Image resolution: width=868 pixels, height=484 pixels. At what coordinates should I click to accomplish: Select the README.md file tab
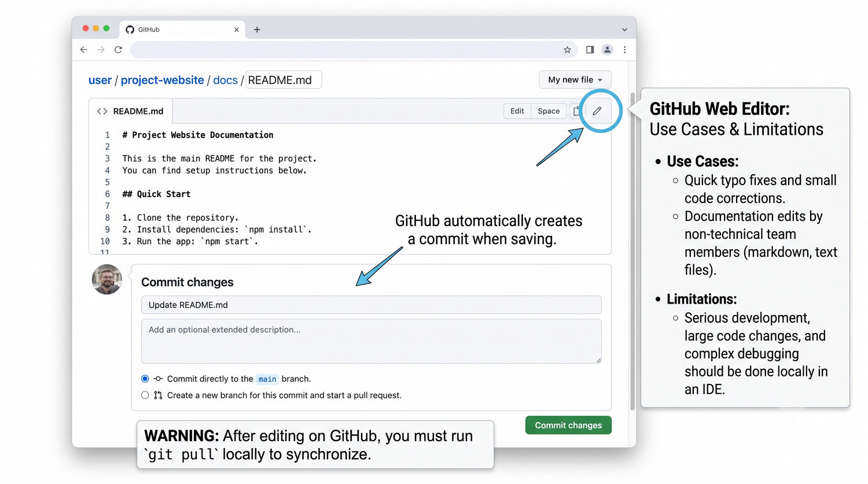[x=131, y=111]
